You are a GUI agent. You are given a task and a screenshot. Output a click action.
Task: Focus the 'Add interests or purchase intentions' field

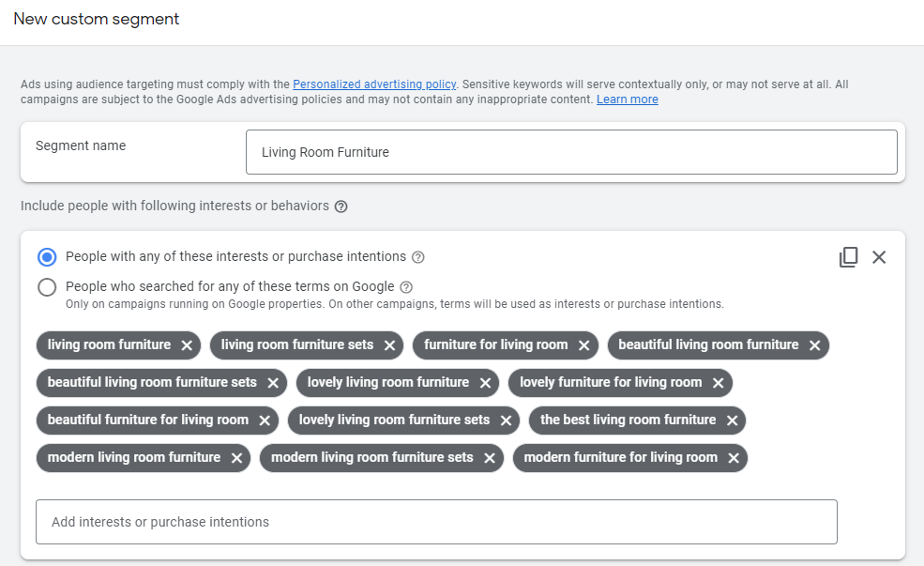pyautogui.click(x=436, y=522)
